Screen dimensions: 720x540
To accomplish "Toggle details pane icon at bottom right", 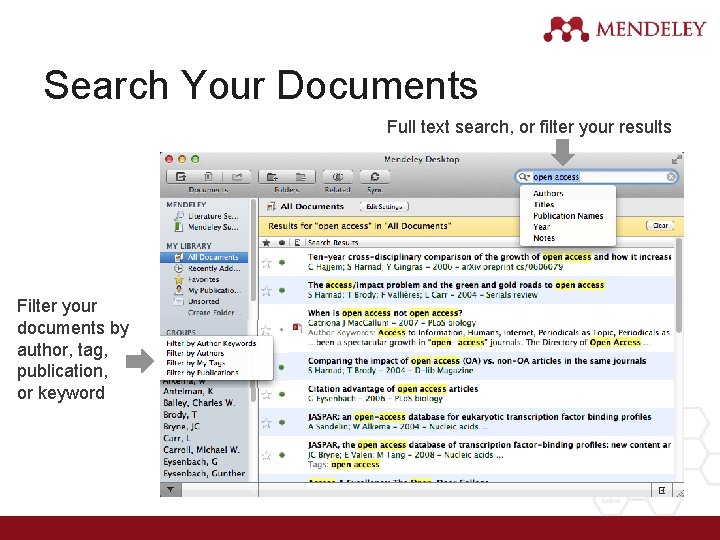I will (x=662, y=490).
